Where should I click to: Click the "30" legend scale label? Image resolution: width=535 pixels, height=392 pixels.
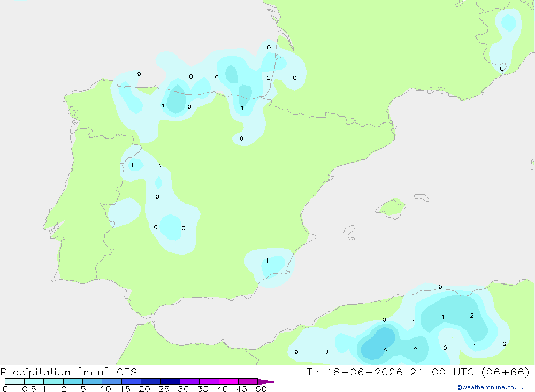click(183, 389)
